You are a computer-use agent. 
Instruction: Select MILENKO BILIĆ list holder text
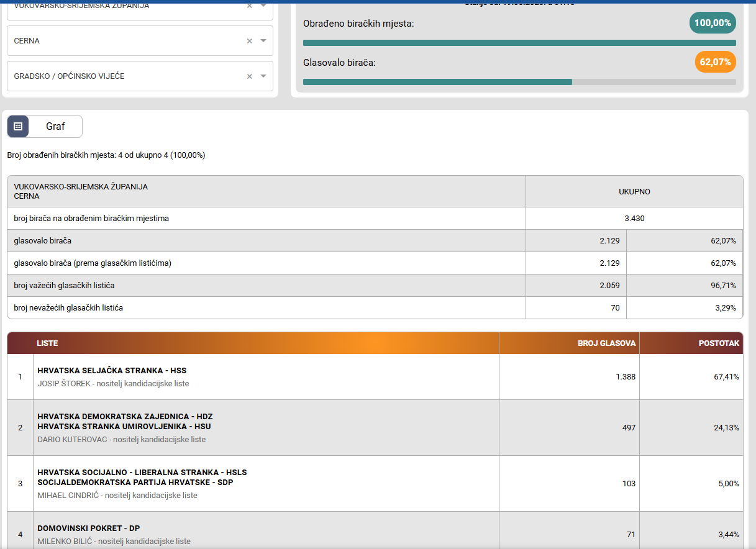click(x=114, y=542)
